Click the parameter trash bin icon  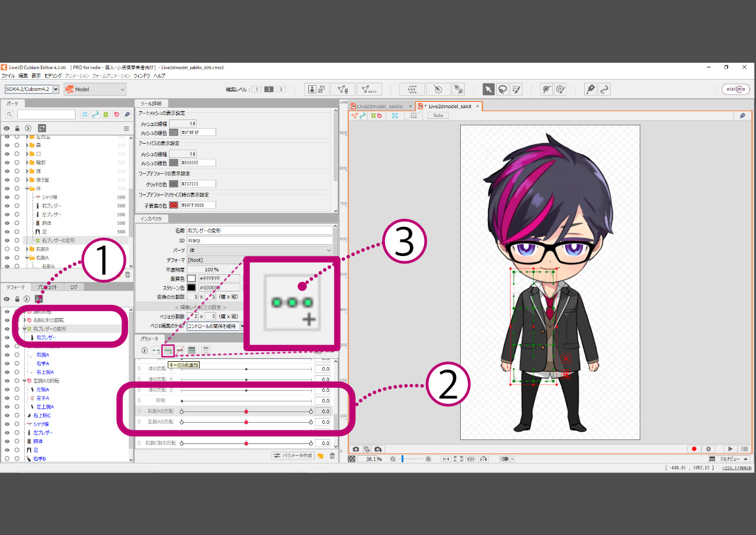332,456
